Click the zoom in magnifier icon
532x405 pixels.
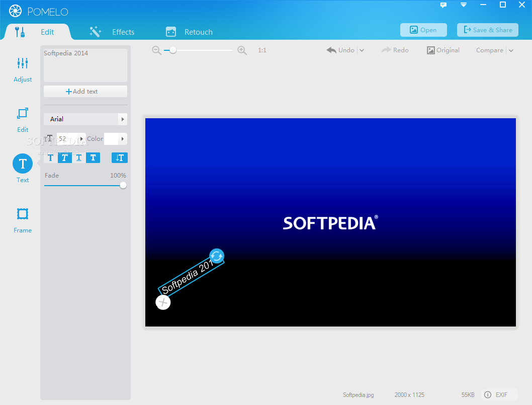point(242,50)
